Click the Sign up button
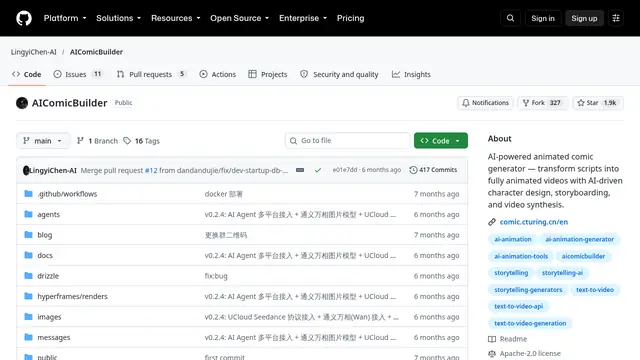Screen dimensions: 640x360 point(584,18)
